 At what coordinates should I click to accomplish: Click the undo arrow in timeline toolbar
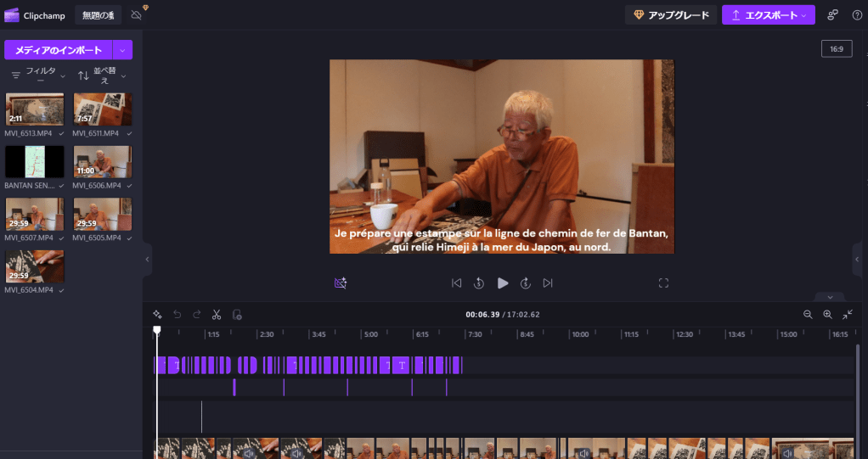(x=178, y=314)
